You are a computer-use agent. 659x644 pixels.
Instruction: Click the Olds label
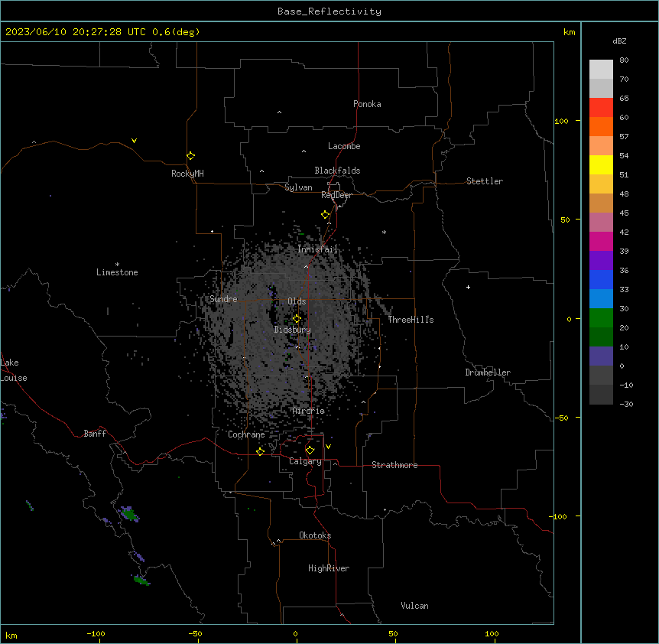(297, 301)
